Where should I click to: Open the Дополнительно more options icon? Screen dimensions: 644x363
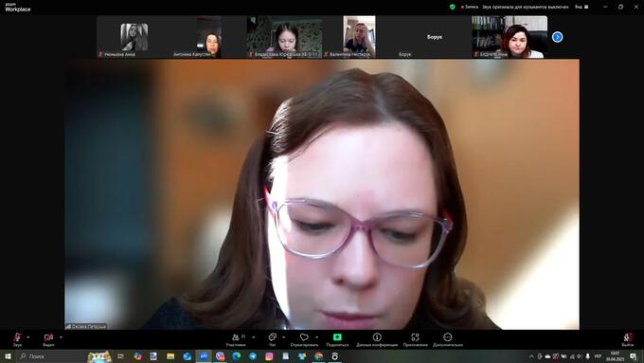coord(448,339)
